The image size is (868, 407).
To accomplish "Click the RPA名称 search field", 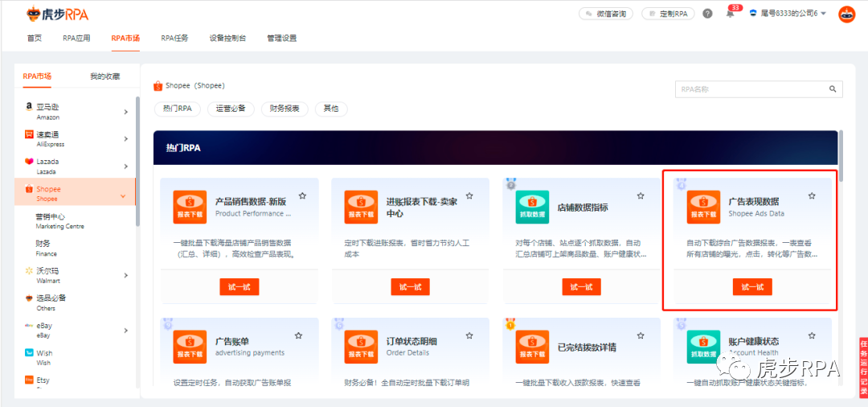I will click(x=759, y=88).
